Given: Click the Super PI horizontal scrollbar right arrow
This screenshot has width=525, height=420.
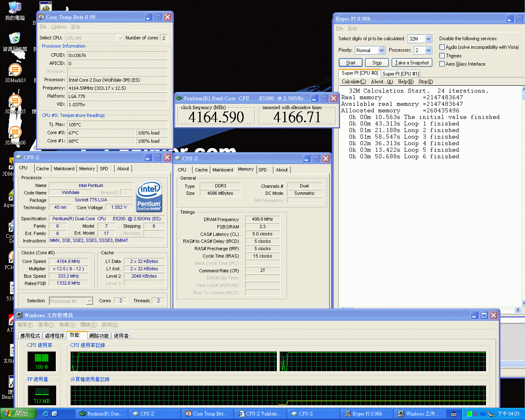Looking at the screenshot, I should click(x=518, y=310).
